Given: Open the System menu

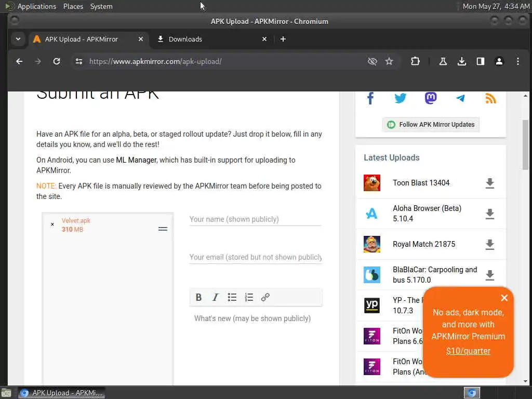Looking at the screenshot, I should tap(101, 6).
